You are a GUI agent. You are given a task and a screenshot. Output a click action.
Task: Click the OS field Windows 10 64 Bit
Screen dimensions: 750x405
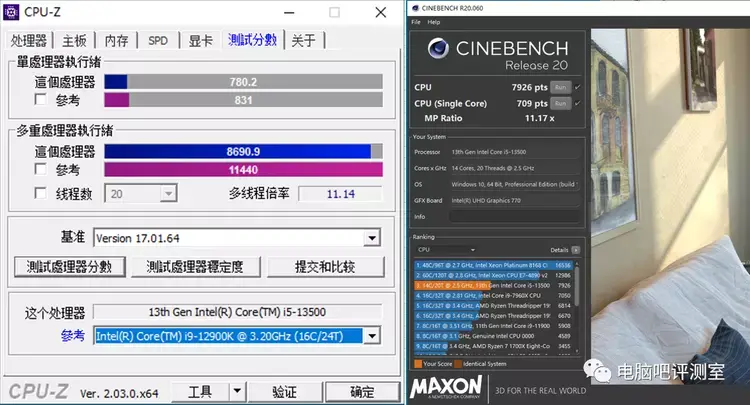pyautogui.click(x=515, y=184)
